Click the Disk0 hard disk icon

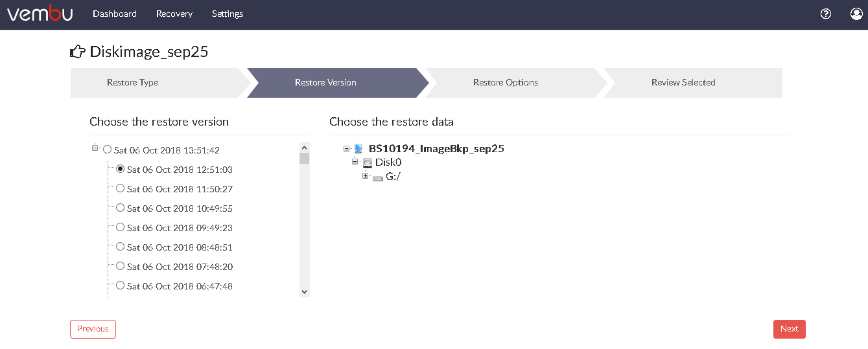[368, 163]
